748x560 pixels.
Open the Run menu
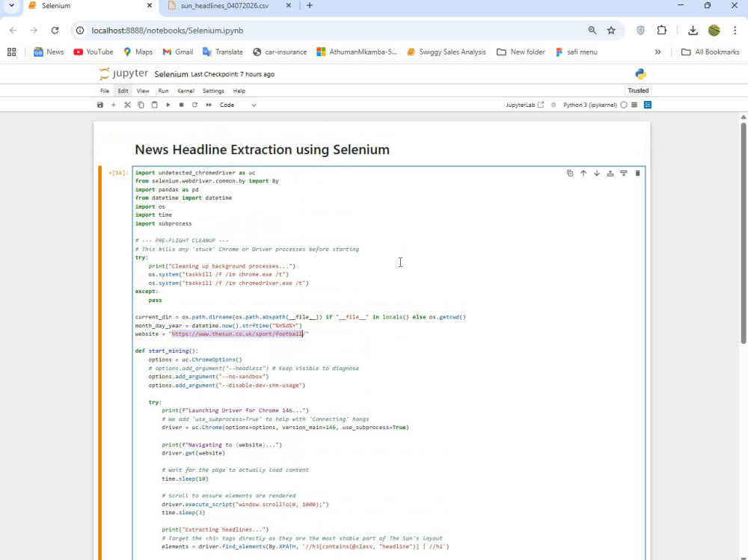coord(163,90)
